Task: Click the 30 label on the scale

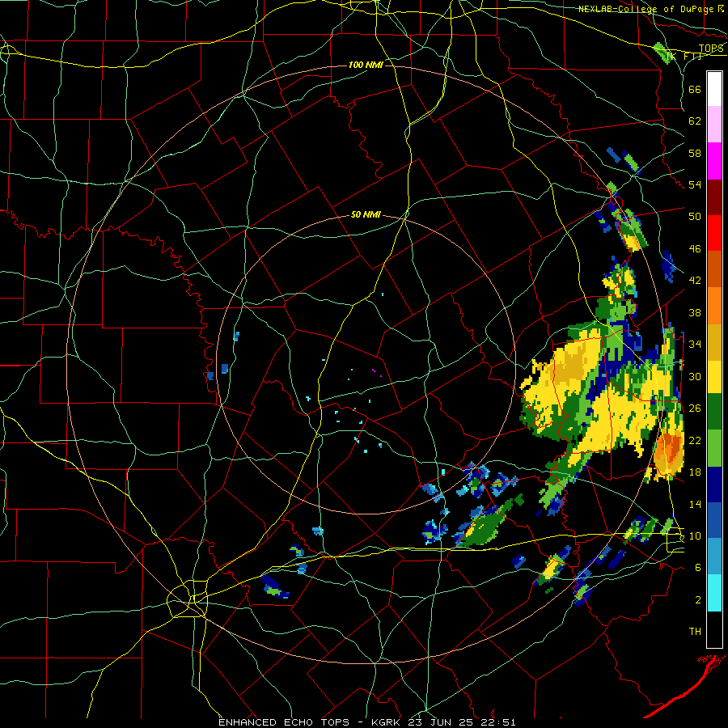Action: 695,376
